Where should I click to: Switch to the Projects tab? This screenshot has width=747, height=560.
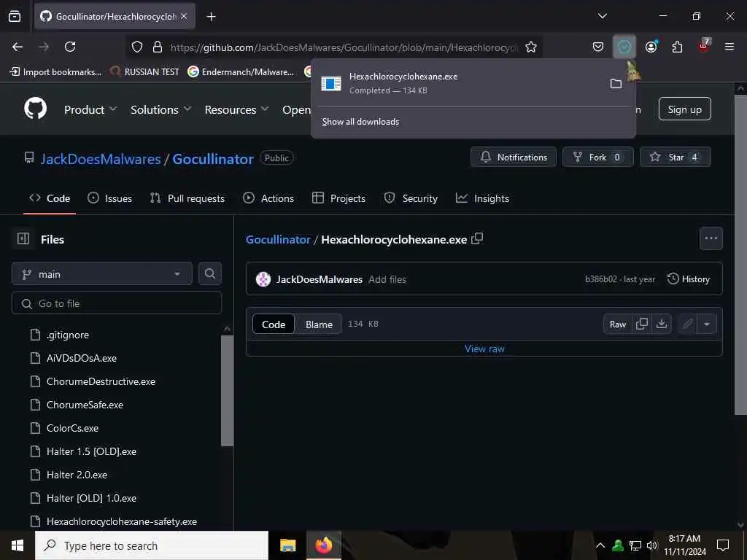tap(338, 198)
